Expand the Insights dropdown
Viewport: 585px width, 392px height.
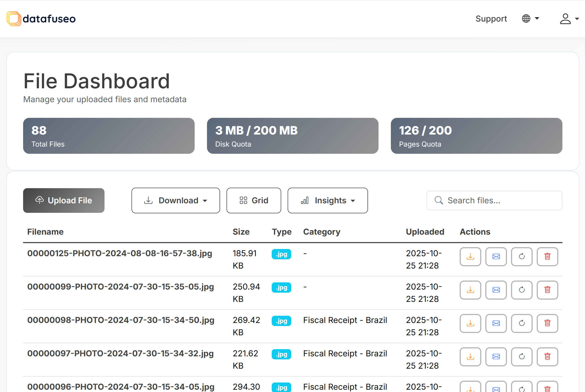328,200
